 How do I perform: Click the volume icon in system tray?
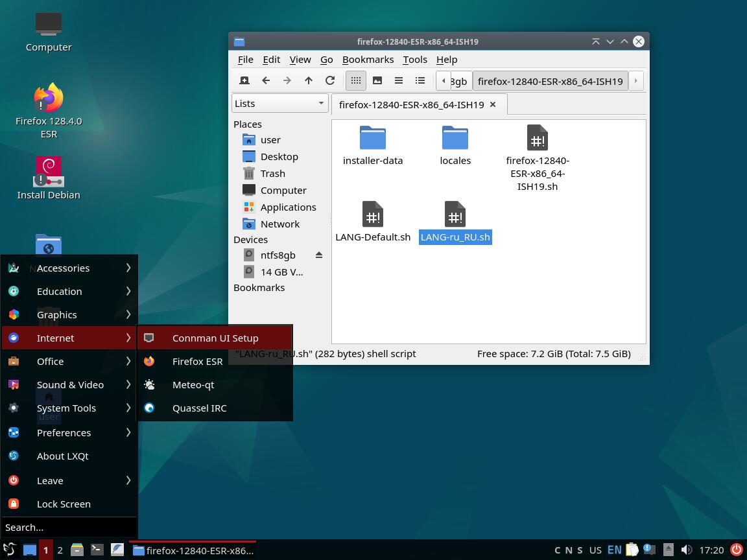[x=686, y=550]
